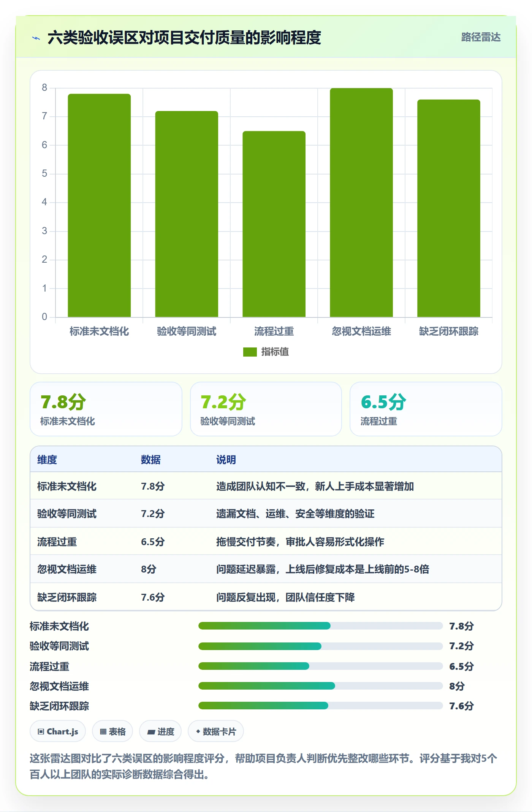532x812 pixels.
Task: Click the description 拖慢交付节奏，审批人容易形式化操作
Action: point(300,542)
